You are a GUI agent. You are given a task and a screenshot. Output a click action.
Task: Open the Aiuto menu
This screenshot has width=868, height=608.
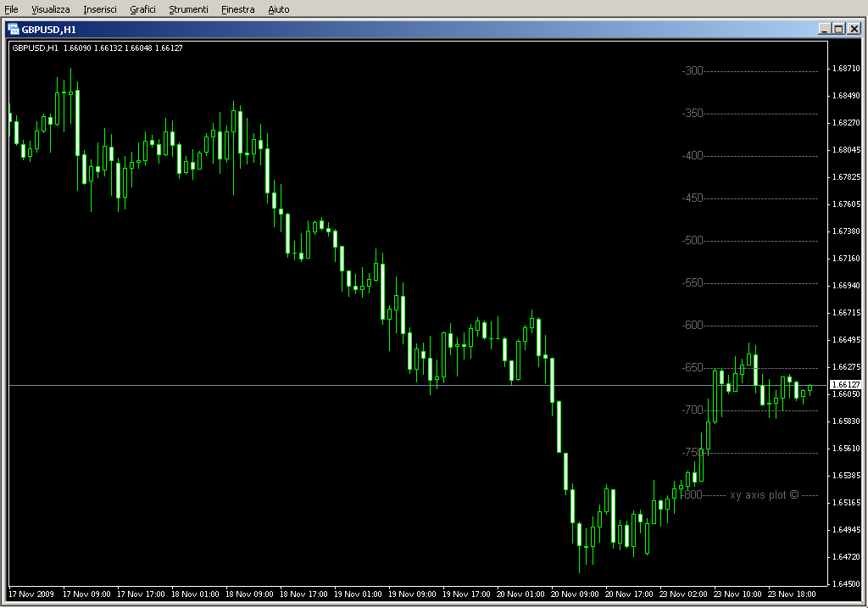click(x=278, y=9)
